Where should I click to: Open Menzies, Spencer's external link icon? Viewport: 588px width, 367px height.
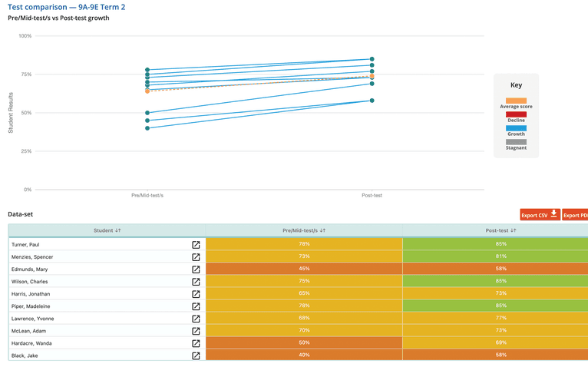[196, 257]
